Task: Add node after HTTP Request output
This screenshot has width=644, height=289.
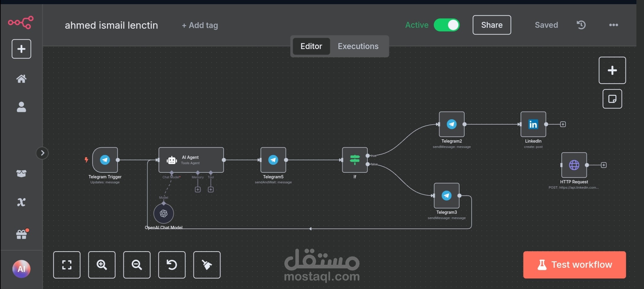Action: tap(604, 165)
